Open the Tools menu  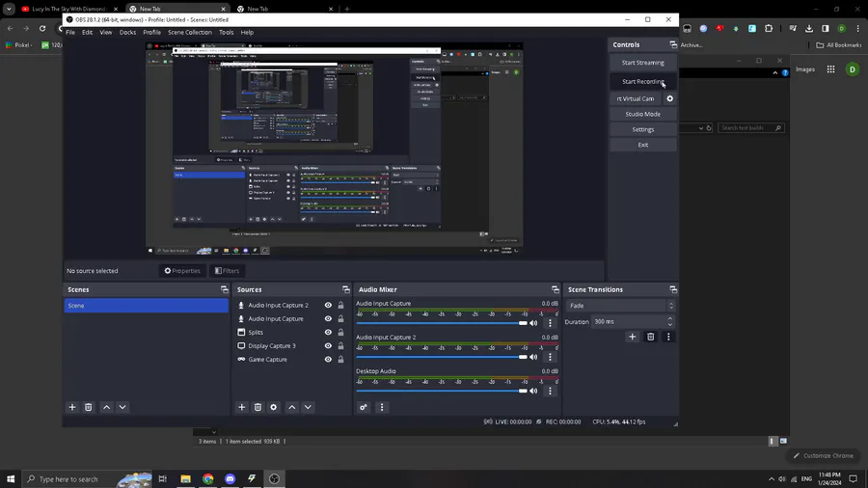pos(226,32)
